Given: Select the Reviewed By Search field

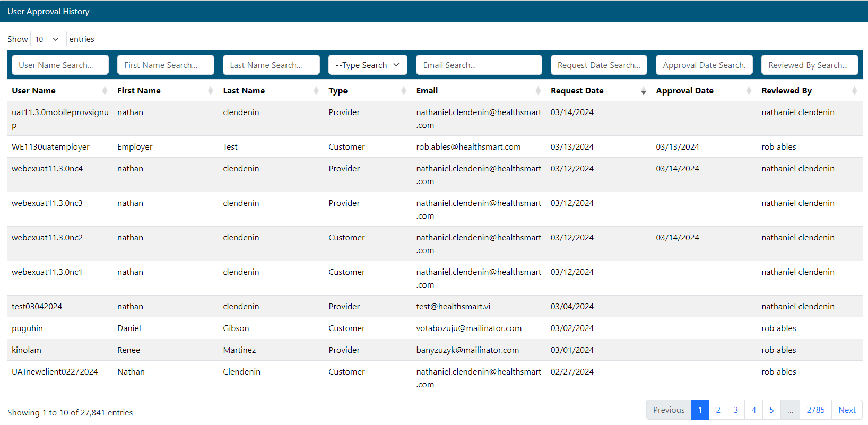Looking at the screenshot, I should pyautogui.click(x=809, y=65).
